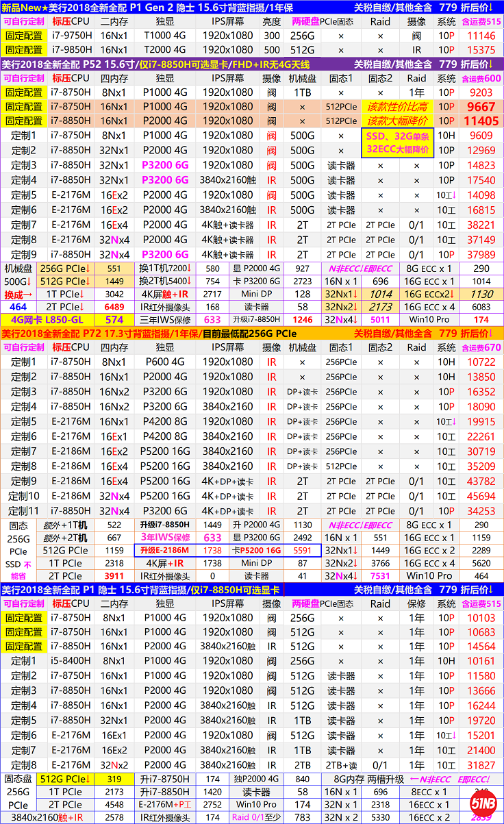Click the bold red 9667 price
The image size is (504, 824).
(x=480, y=107)
